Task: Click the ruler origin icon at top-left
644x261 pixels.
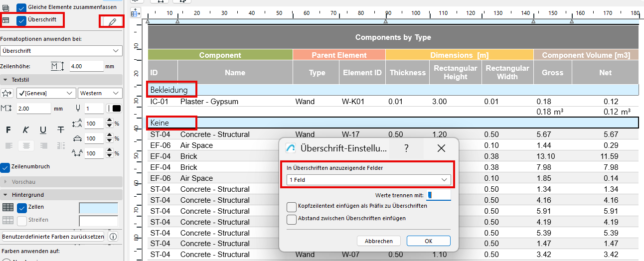Action: (135, 13)
